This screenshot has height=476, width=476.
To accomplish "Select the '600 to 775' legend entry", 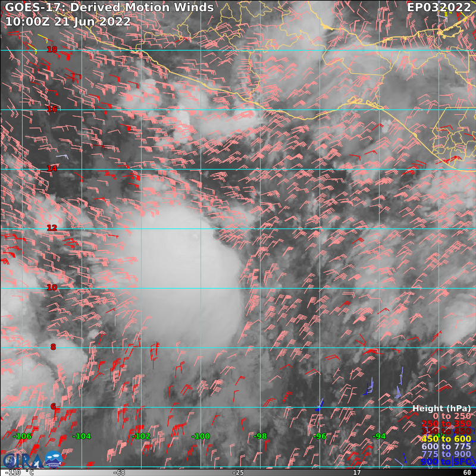I will point(446,447).
